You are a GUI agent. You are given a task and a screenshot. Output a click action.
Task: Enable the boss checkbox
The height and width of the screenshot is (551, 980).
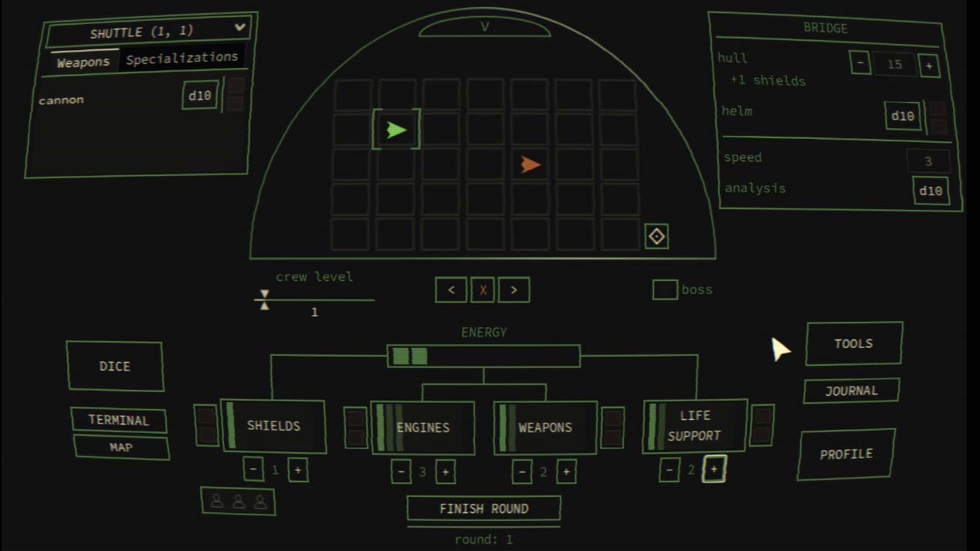pos(664,290)
